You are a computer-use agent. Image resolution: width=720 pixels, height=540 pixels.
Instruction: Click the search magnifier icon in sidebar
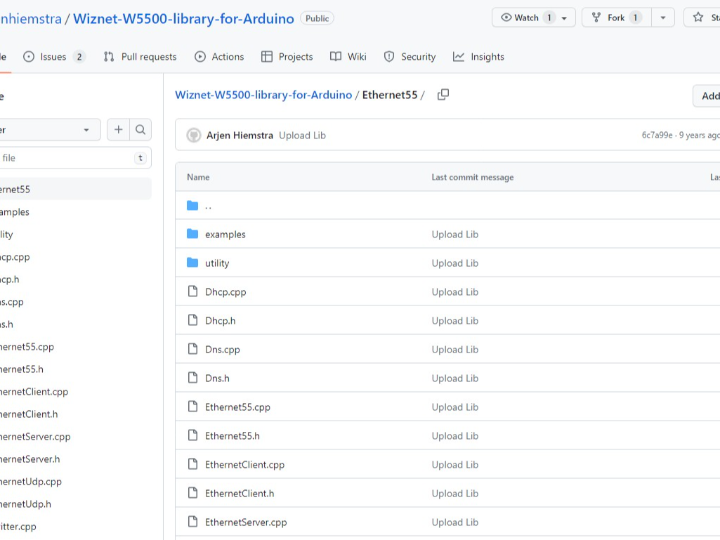click(141, 130)
